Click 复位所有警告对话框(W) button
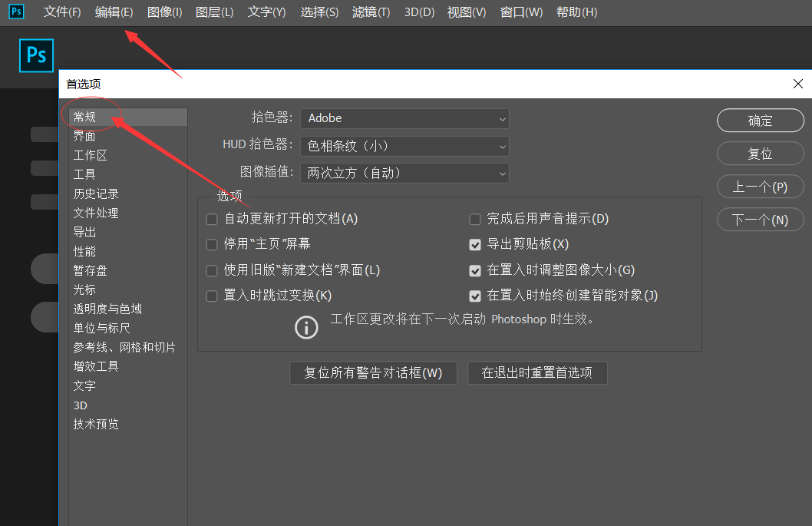Viewport: 812px width, 526px height. click(x=373, y=372)
